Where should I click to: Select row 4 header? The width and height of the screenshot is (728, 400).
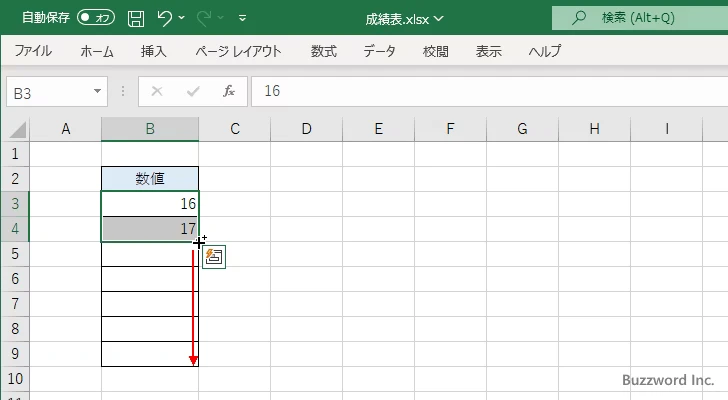[15, 229]
